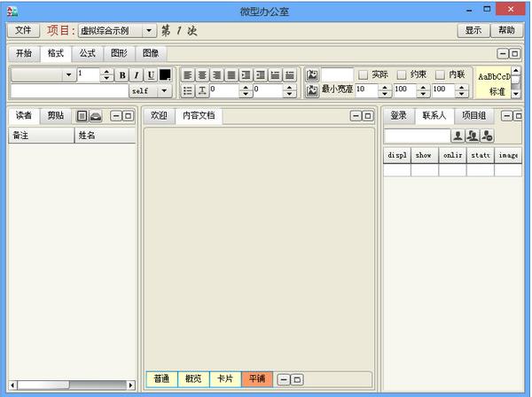Check the 内联 checkbox

tap(440, 74)
